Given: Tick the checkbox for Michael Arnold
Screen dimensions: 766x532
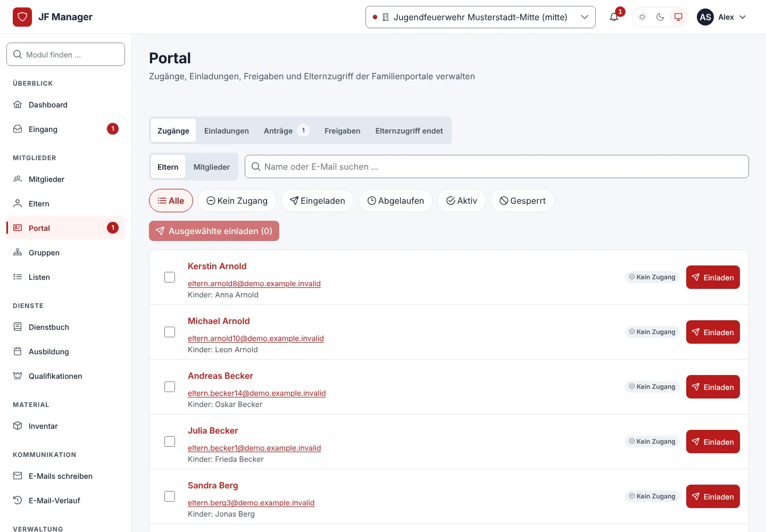Looking at the screenshot, I should point(170,332).
